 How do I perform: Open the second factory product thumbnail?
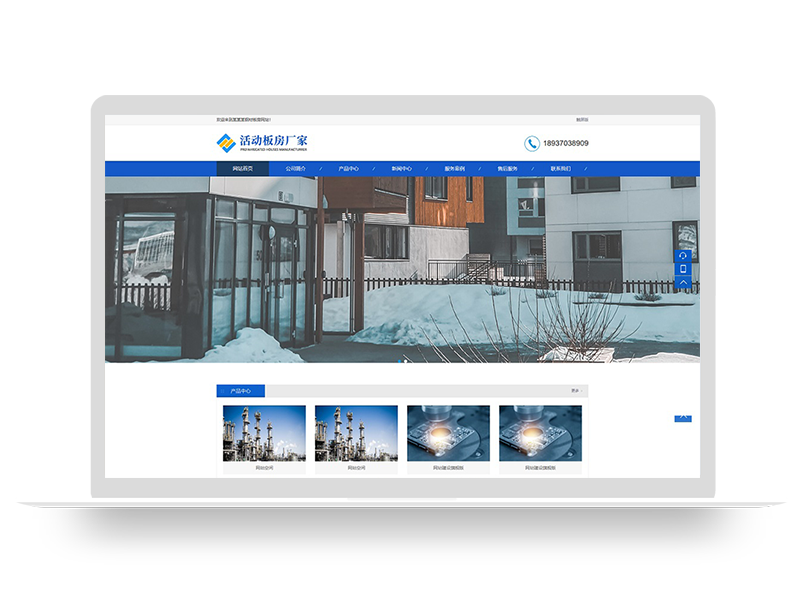[356, 433]
